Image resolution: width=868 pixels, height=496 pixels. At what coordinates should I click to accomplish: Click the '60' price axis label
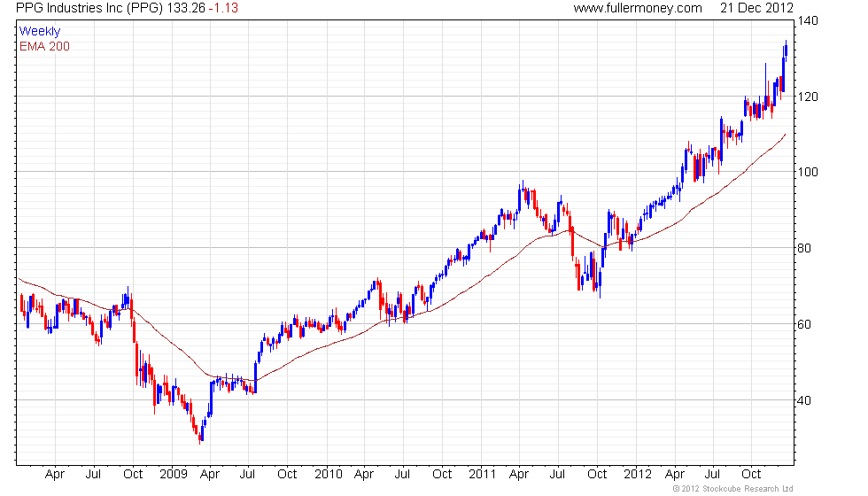pyautogui.click(x=804, y=324)
